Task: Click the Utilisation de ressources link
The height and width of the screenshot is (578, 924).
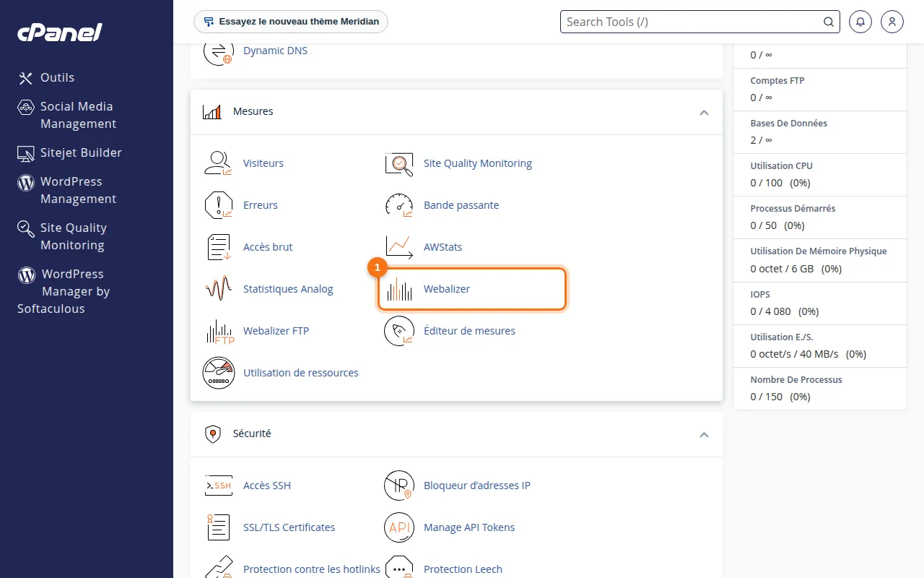Action: click(301, 373)
